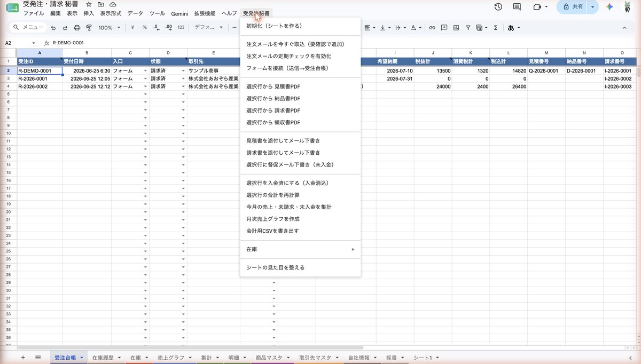Open the ファイル menu

click(x=34, y=13)
